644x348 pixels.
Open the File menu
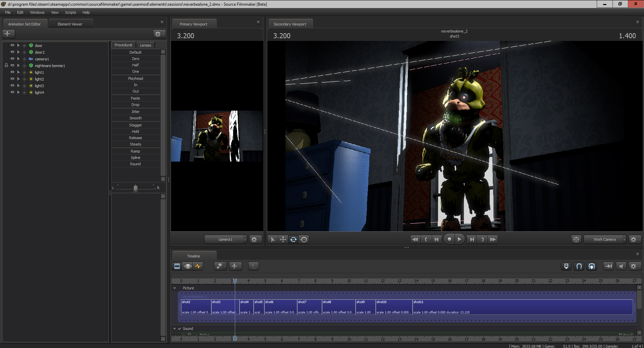[8, 12]
